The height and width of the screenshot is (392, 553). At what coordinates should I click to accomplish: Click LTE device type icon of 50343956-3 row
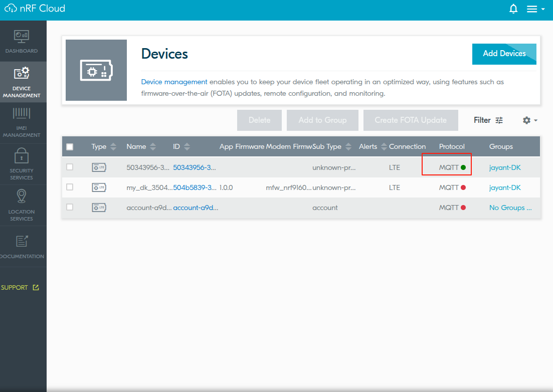(99, 167)
